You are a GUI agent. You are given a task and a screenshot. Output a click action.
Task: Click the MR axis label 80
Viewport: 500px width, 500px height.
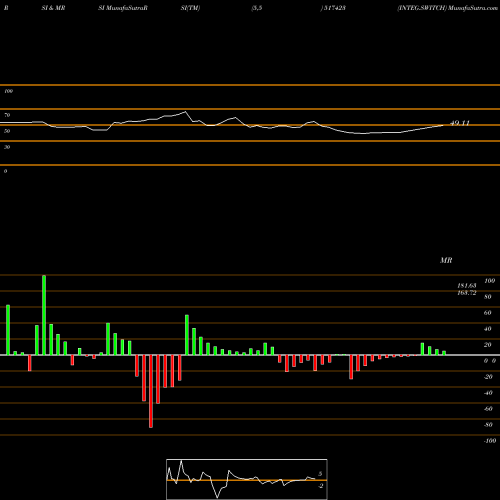tap(488, 297)
